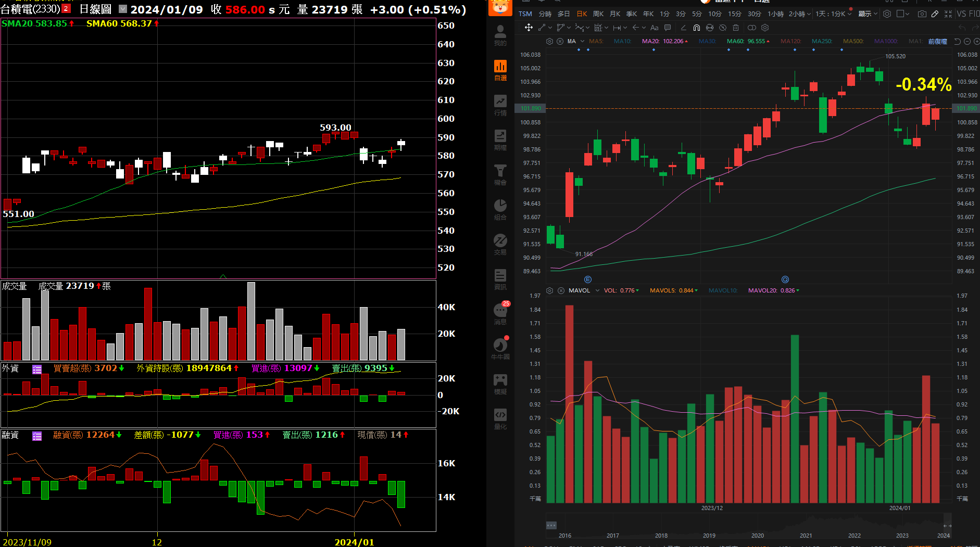Toggle the MA5 moving average line
980x547 pixels.
click(x=596, y=41)
